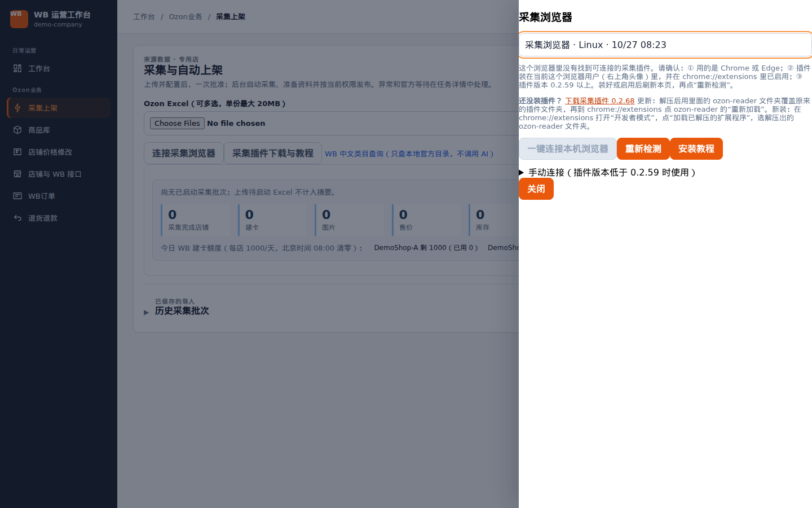
Task: Expand 历史采集批次 section
Action: tap(182, 311)
